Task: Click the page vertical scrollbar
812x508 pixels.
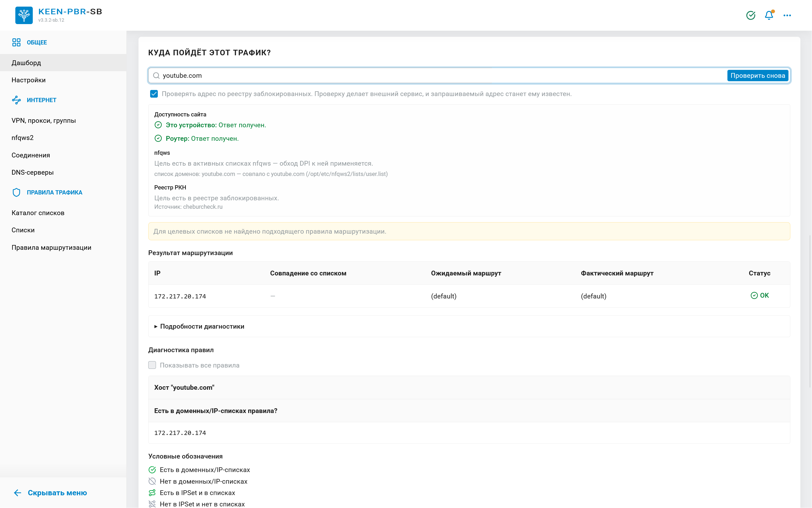Action: click(x=810, y=311)
